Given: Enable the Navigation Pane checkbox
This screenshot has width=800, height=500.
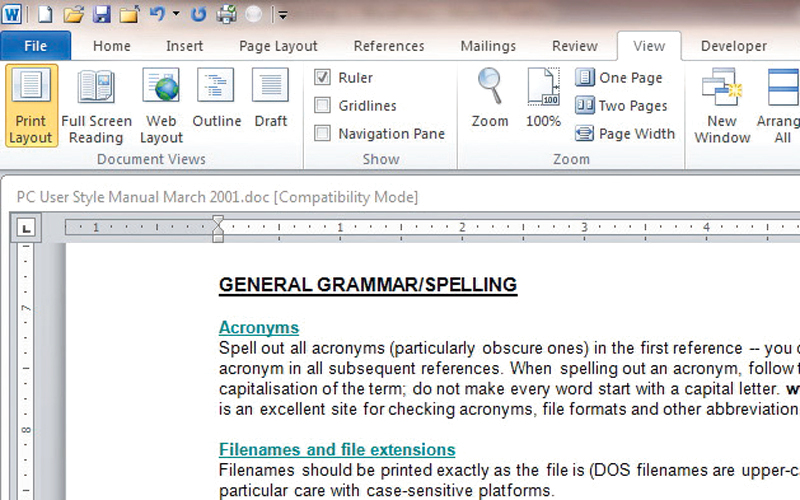Looking at the screenshot, I should pyautogui.click(x=323, y=134).
